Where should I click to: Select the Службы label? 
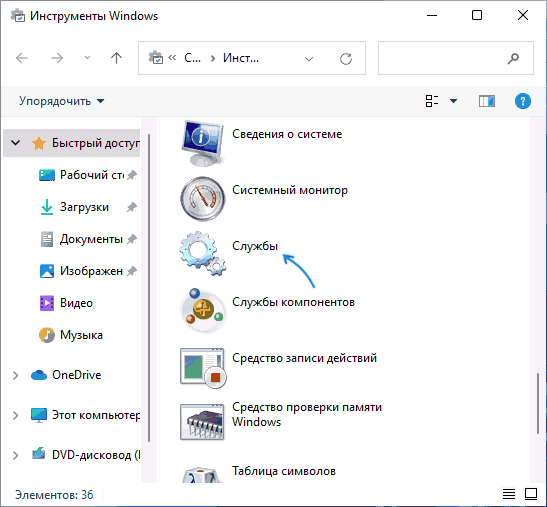coord(255,246)
